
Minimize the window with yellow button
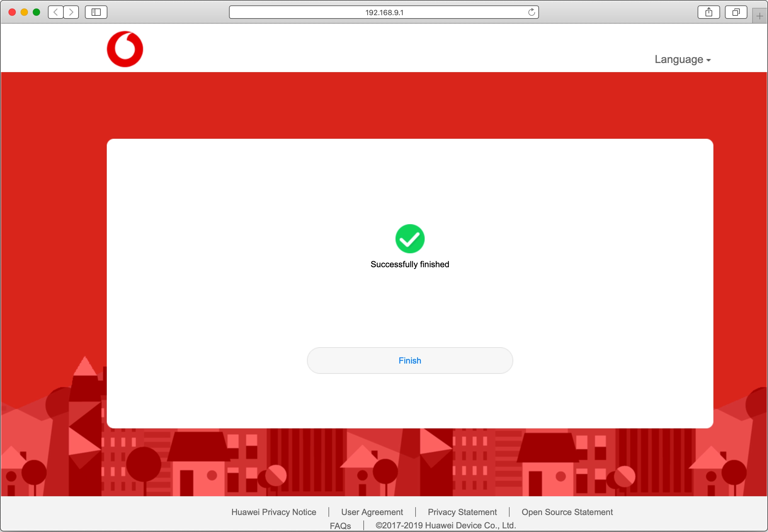click(24, 12)
